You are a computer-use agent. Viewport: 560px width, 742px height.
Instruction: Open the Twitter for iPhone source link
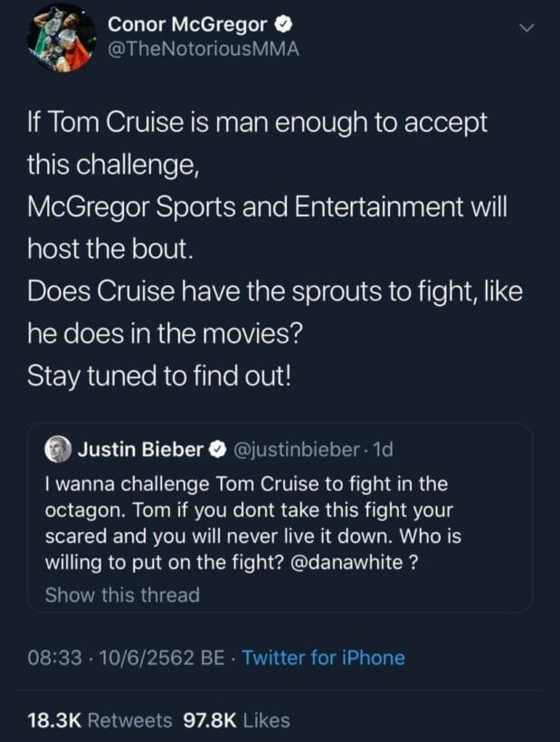[323, 658]
